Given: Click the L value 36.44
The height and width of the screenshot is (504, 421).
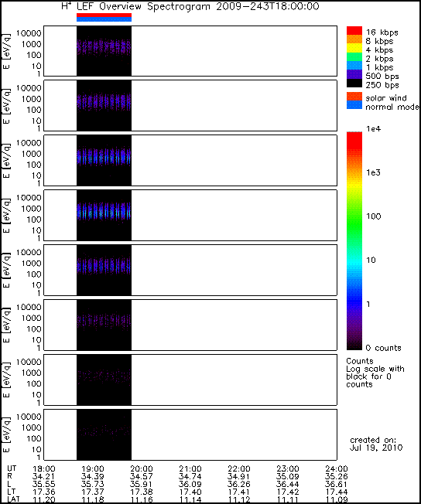Looking at the screenshot, I should (x=288, y=484).
